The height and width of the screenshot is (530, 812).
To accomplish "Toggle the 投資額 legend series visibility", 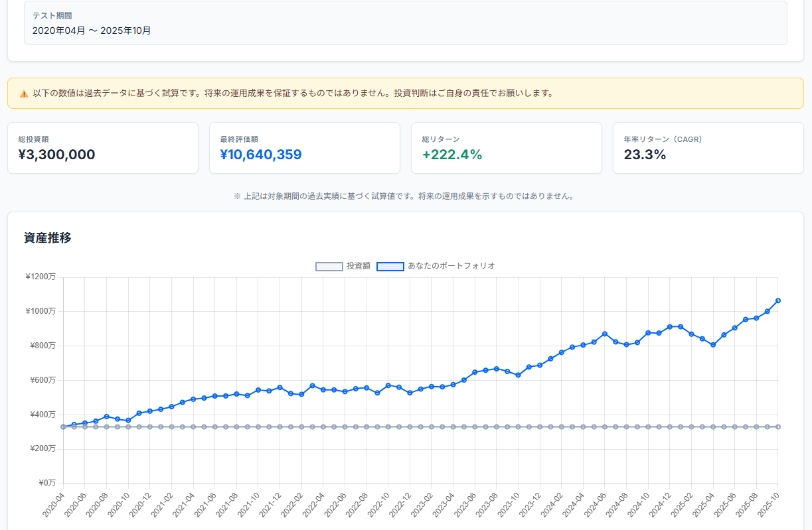I will [357, 266].
